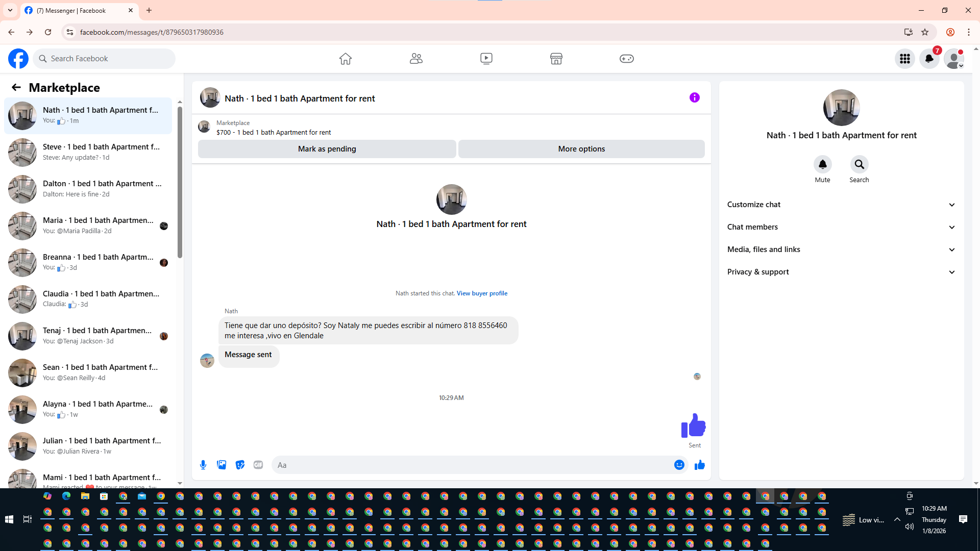980x551 pixels.
Task: Choose a GIF icon
Action: (258, 465)
